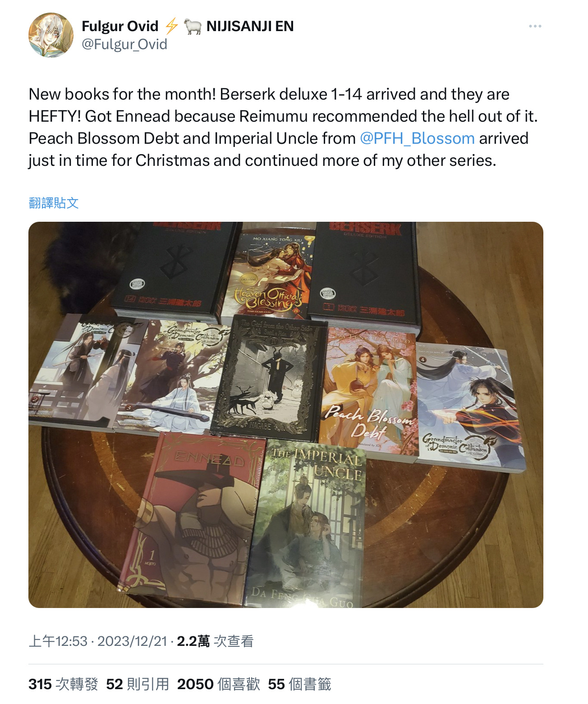Click Fulgur Ovid's profile avatar
Viewport: 588px width, 704px height.
pyautogui.click(x=51, y=35)
